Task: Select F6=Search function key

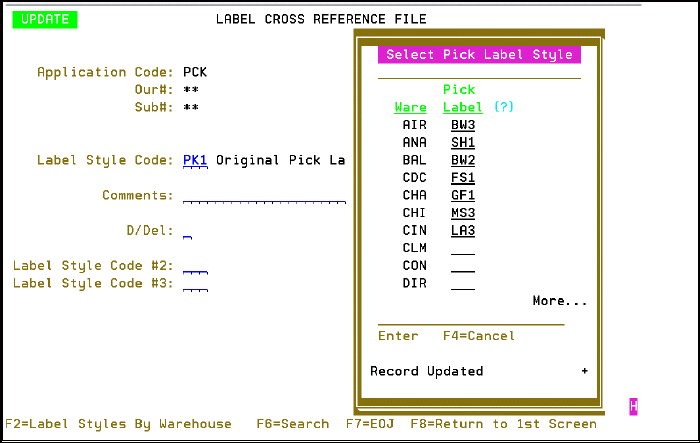Action: [x=292, y=424]
